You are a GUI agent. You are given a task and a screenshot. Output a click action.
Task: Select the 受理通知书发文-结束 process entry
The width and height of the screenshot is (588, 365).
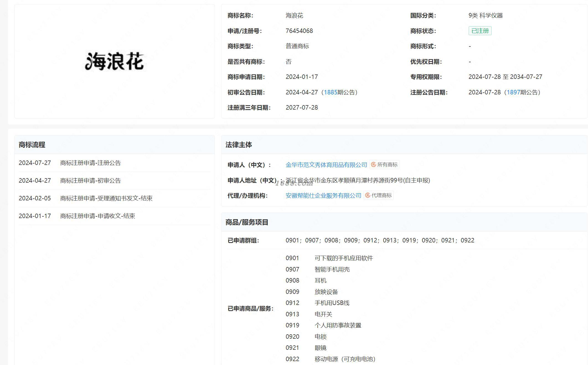pos(106,198)
